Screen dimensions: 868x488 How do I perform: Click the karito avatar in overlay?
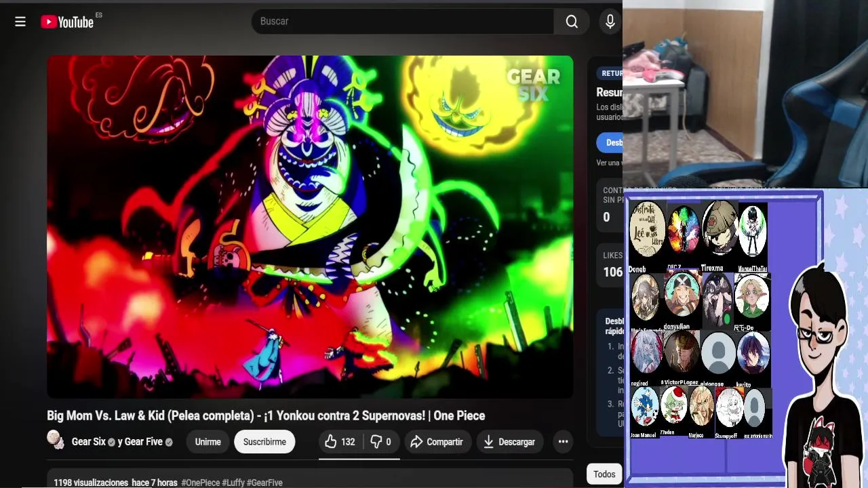click(752, 354)
